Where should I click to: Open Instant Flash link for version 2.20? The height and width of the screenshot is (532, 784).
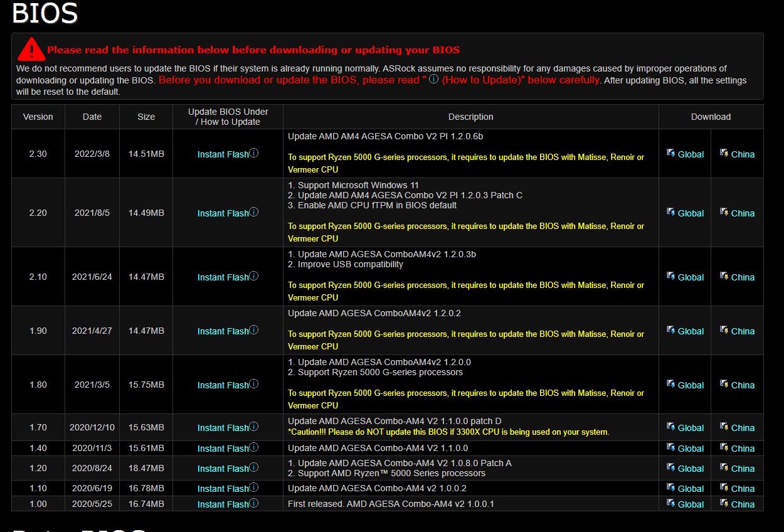coord(223,213)
